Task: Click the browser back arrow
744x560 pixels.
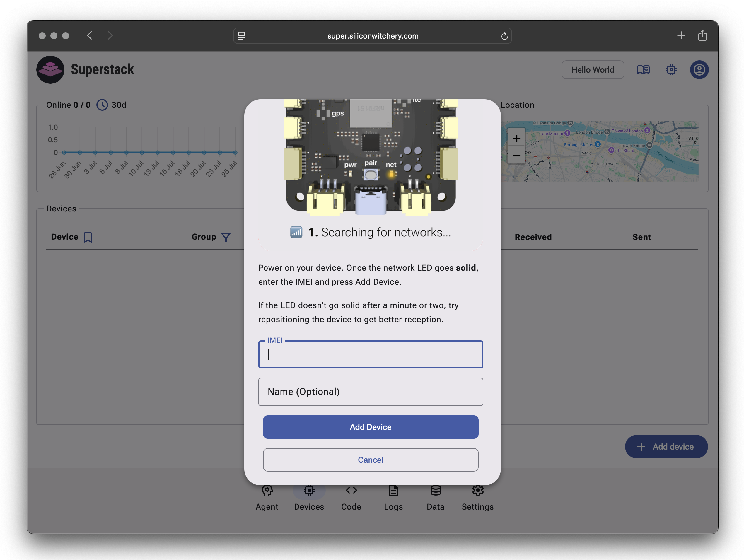Action: (89, 35)
